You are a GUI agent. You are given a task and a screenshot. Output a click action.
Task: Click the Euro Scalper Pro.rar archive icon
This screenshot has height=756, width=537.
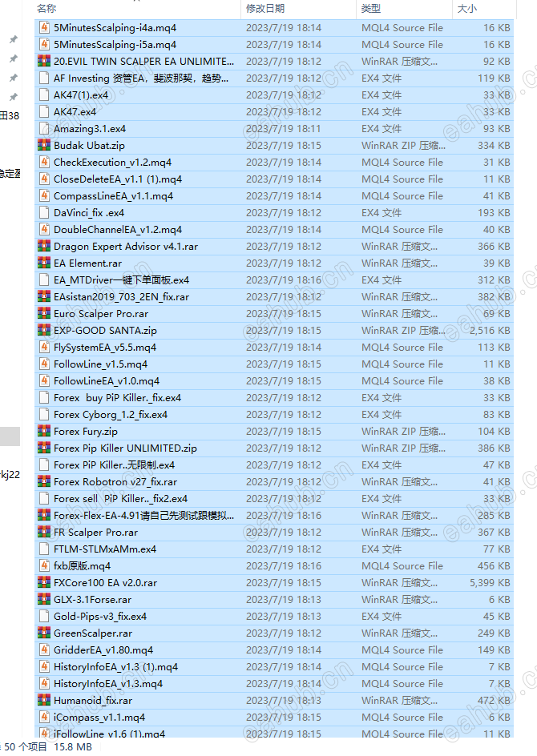(x=44, y=313)
